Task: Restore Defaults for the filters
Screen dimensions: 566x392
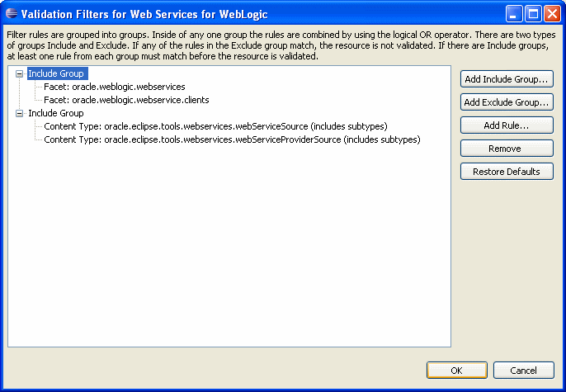Action: pos(507,172)
